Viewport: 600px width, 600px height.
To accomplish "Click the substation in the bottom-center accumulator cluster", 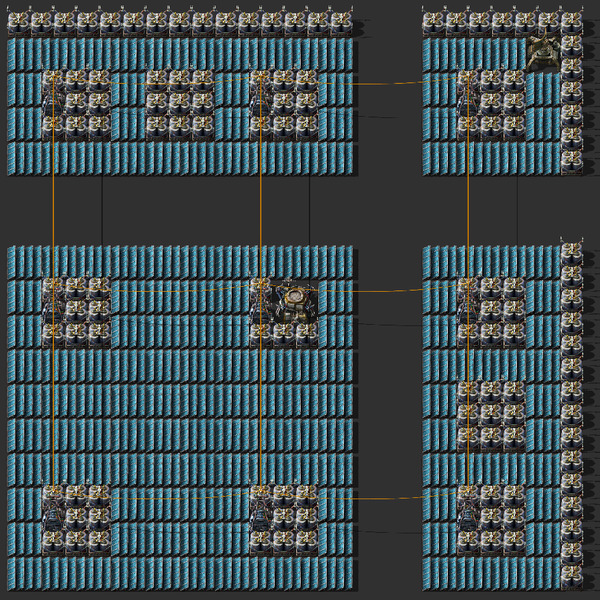I will point(261,517).
